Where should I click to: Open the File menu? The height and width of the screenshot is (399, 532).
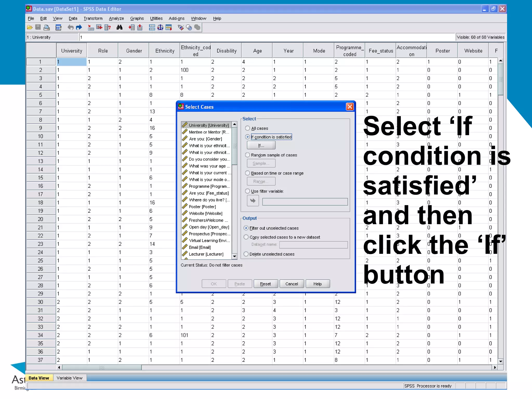[x=31, y=18]
